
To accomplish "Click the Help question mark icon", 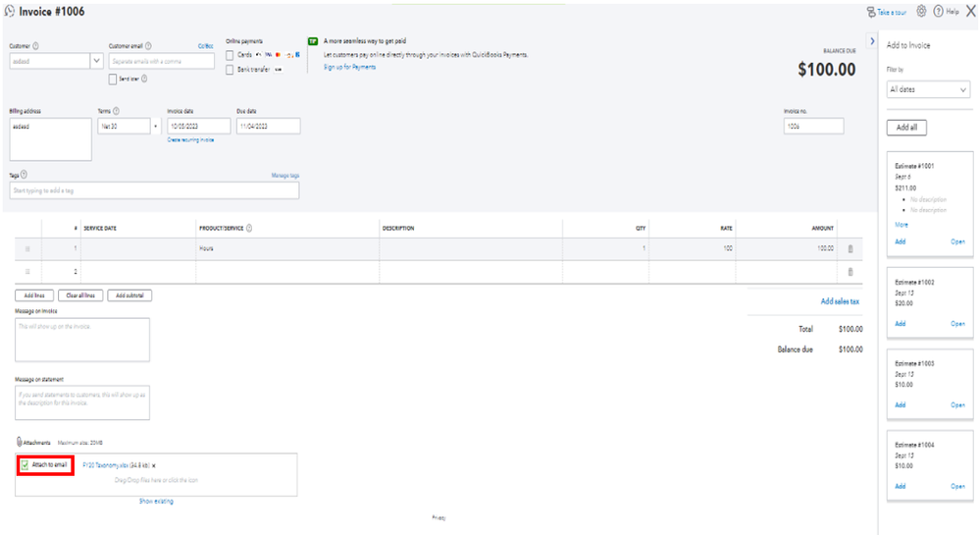I will [x=938, y=11].
